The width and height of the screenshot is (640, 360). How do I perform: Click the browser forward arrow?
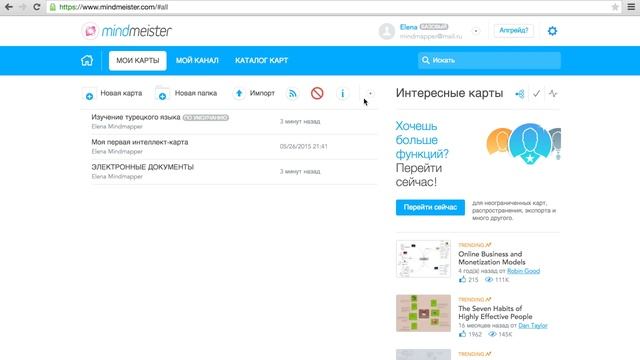pos(23,7)
